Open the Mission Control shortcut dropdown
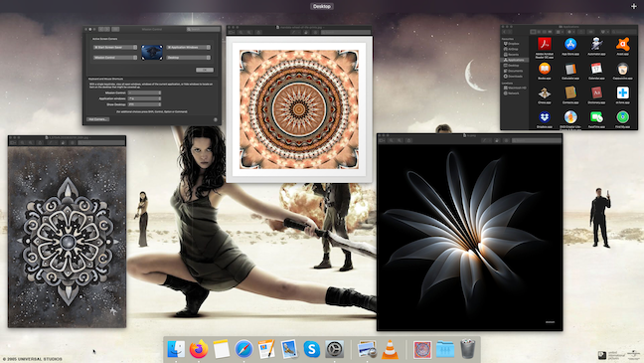 pos(144,92)
